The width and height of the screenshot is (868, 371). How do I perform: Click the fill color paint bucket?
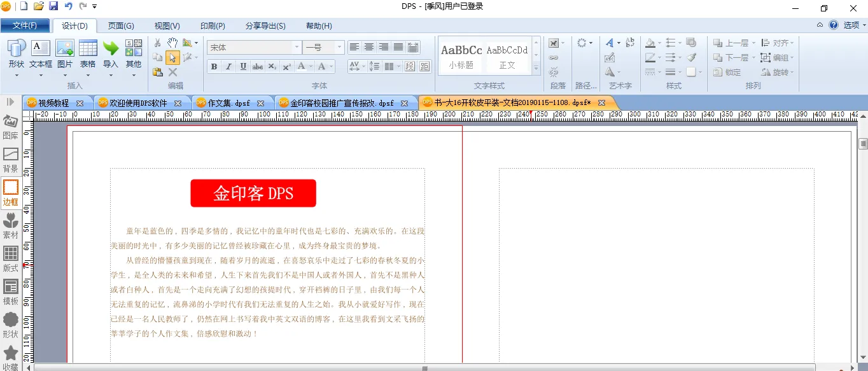(x=650, y=43)
